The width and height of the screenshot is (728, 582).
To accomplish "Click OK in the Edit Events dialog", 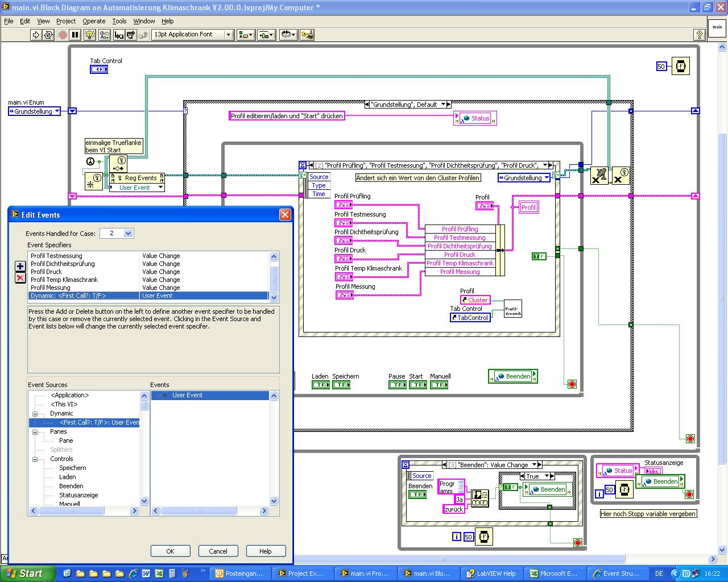I will (x=170, y=551).
